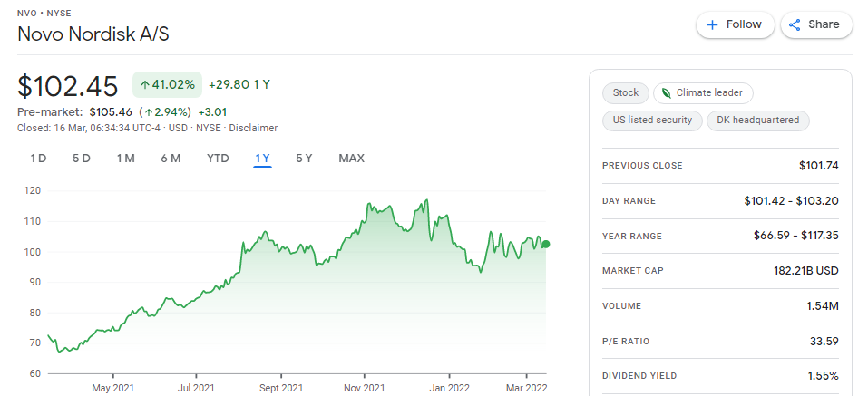Select the YTD range tab
The image size is (868, 396).
(218, 159)
